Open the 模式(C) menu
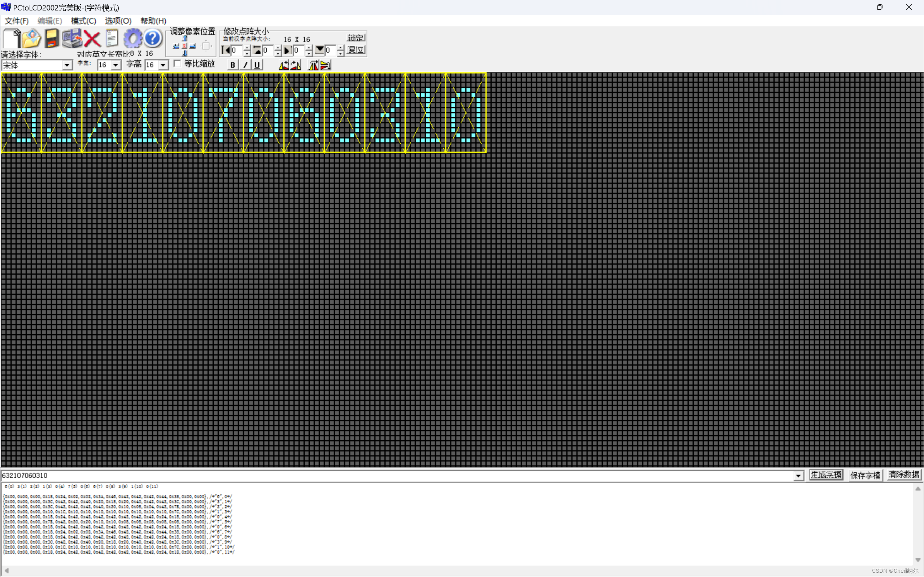The width and height of the screenshot is (924, 577). pos(83,21)
